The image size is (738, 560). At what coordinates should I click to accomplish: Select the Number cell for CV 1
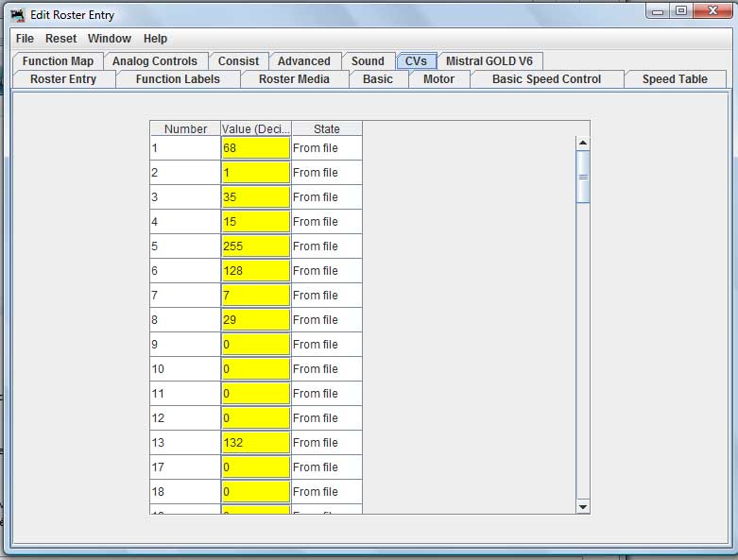tap(185, 148)
